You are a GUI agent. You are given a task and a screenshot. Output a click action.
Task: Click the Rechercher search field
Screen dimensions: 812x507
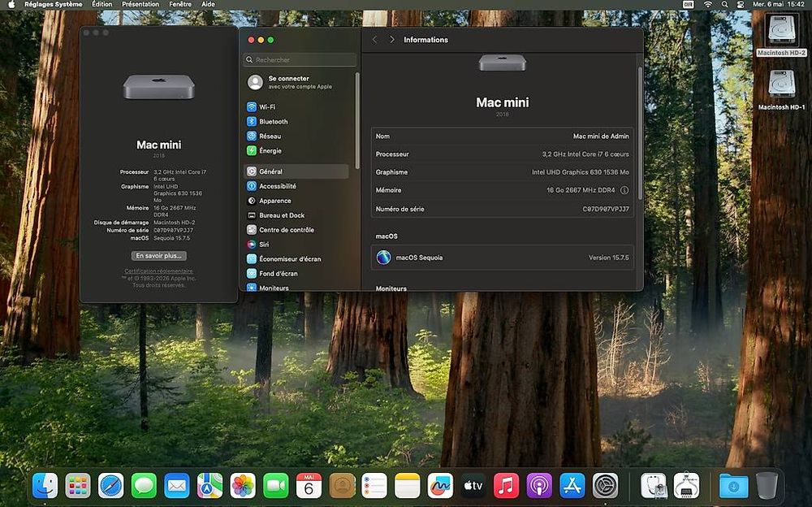coord(300,59)
